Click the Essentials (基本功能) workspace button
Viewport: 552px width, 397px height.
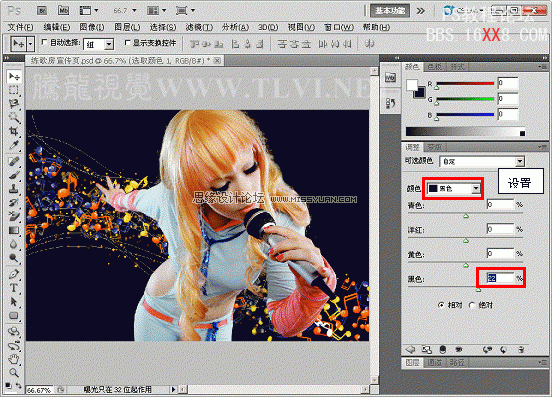point(390,11)
